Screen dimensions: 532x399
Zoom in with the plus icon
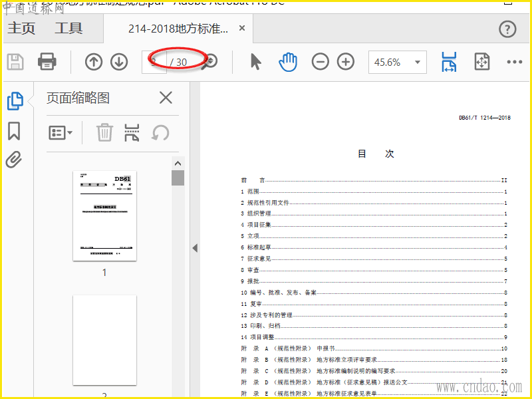click(346, 62)
